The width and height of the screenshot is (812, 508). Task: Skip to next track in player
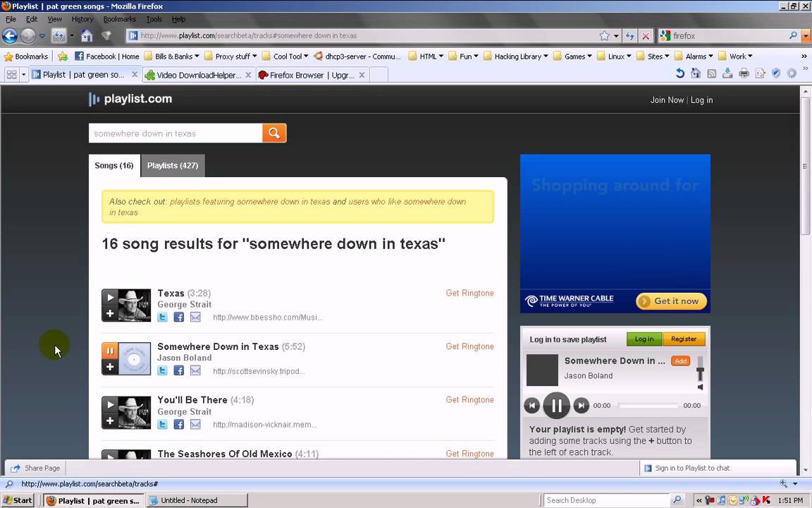tap(582, 406)
